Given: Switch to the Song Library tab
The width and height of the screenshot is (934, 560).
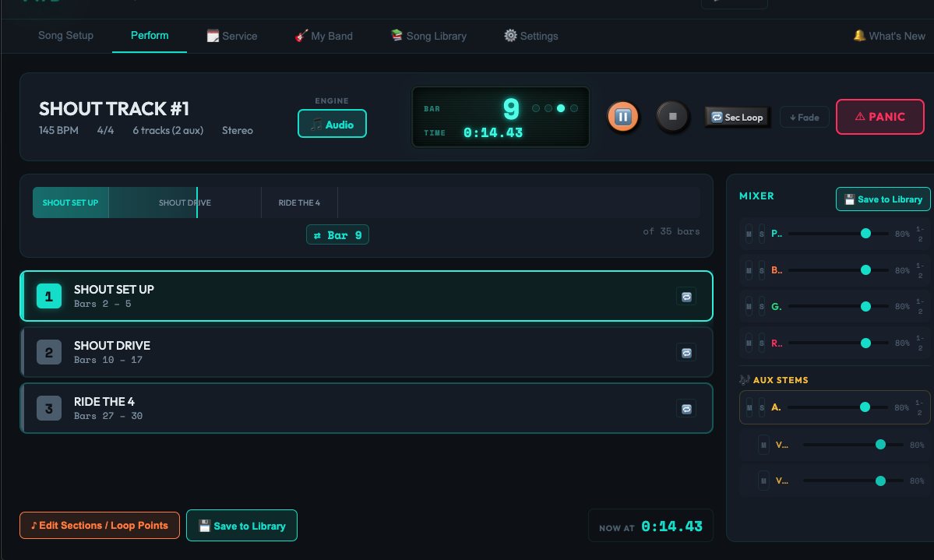Looking at the screenshot, I should 428,36.
